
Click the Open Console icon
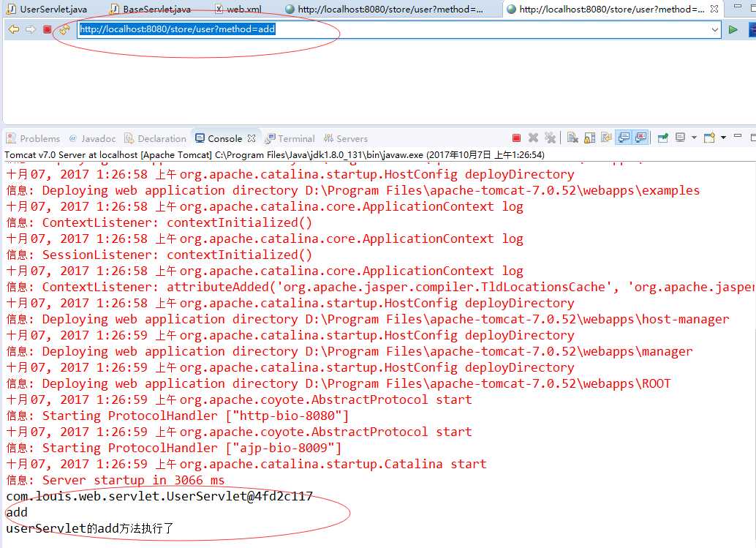click(709, 138)
